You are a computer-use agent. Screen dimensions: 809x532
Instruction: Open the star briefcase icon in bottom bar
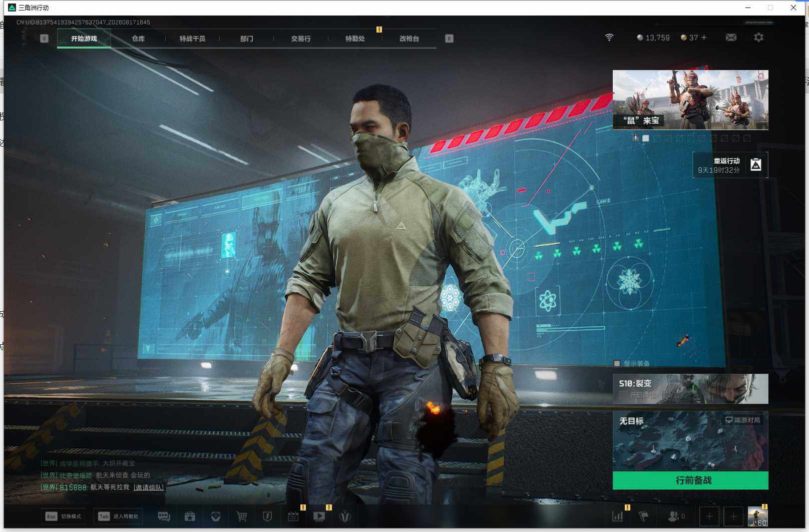click(x=190, y=516)
